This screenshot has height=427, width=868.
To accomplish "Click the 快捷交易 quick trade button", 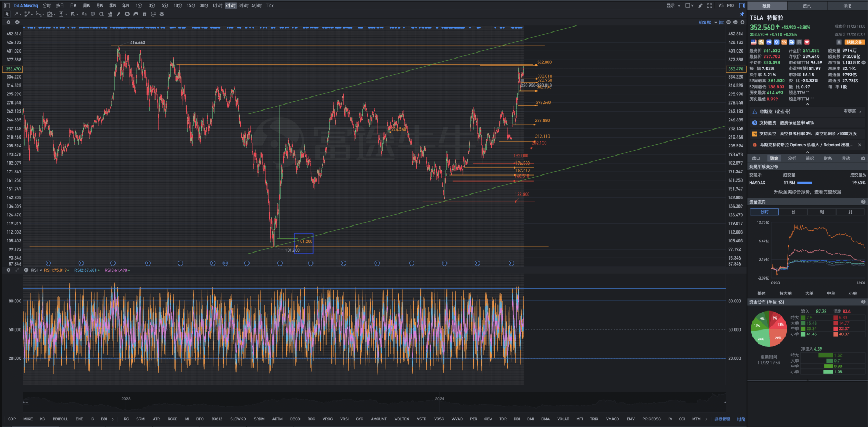I will 854,42.
